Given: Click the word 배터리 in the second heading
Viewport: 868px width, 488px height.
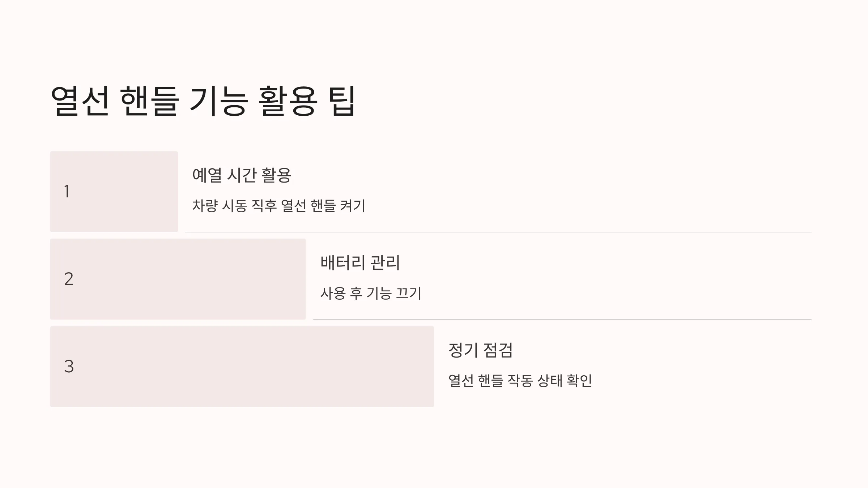Looking at the screenshot, I should tap(342, 262).
